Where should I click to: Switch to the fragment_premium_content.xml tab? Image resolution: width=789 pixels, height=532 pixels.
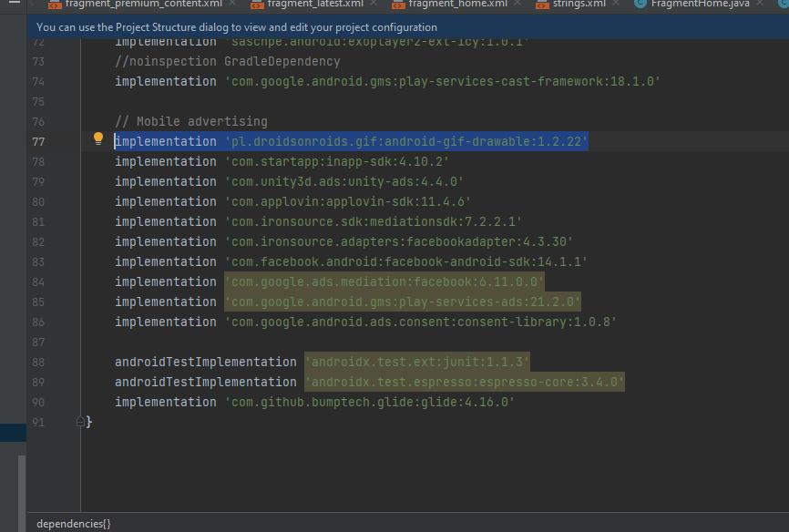143,4
